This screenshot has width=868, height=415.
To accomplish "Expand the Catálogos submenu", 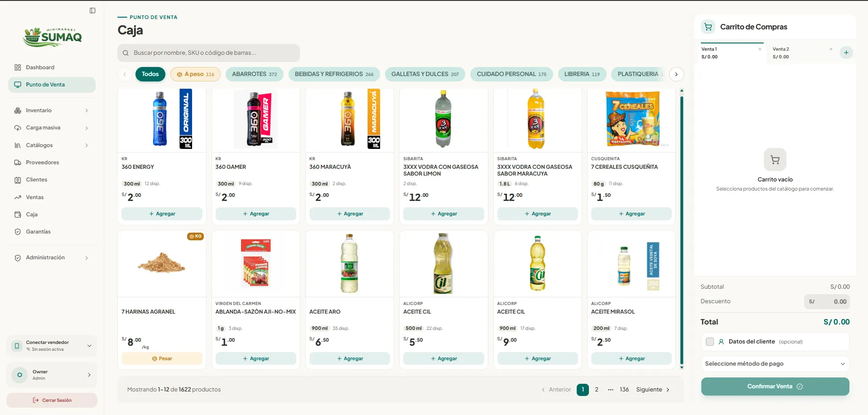I will [52, 145].
